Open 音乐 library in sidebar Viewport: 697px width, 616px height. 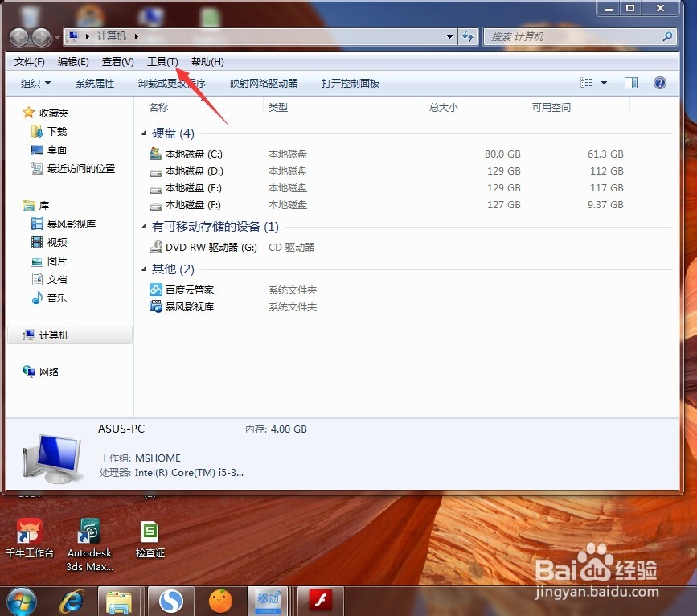point(49,298)
